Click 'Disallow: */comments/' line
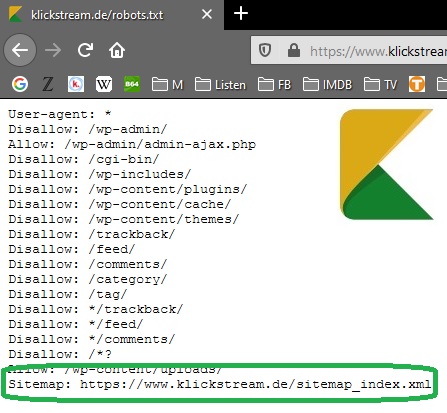This screenshot has height=413, width=447. [92, 339]
